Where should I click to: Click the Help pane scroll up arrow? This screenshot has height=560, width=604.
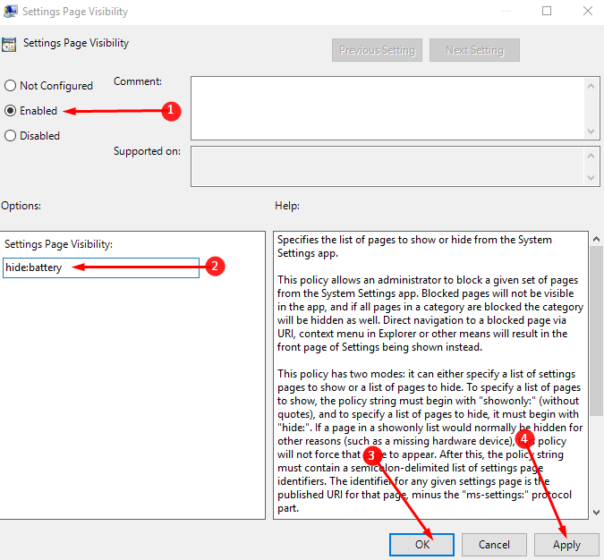click(x=596, y=239)
